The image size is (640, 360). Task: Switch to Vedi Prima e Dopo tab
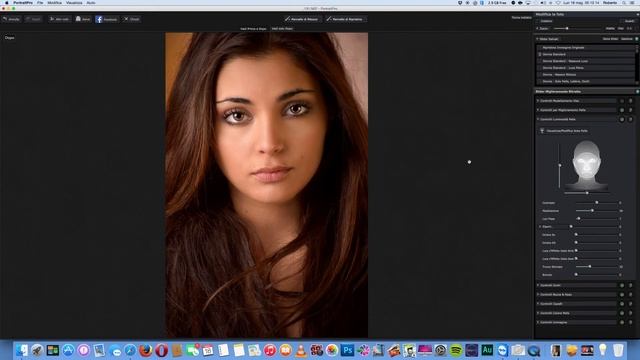pos(253,29)
